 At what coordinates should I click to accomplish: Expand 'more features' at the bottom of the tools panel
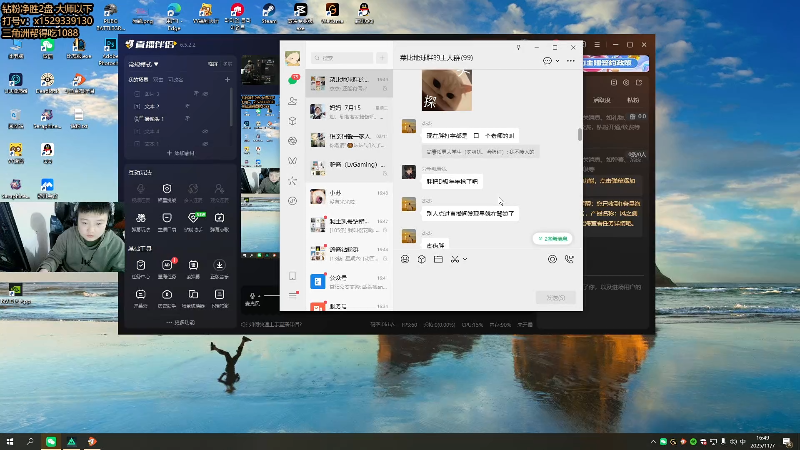click(181, 322)
